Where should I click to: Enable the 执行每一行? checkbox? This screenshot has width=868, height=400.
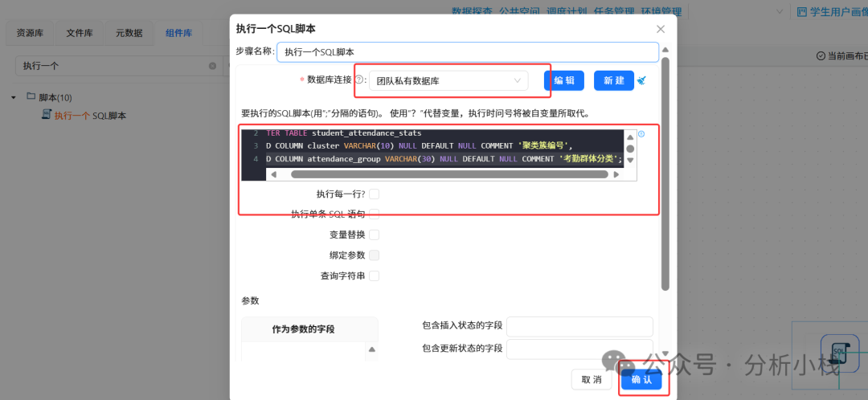(375, 194)
